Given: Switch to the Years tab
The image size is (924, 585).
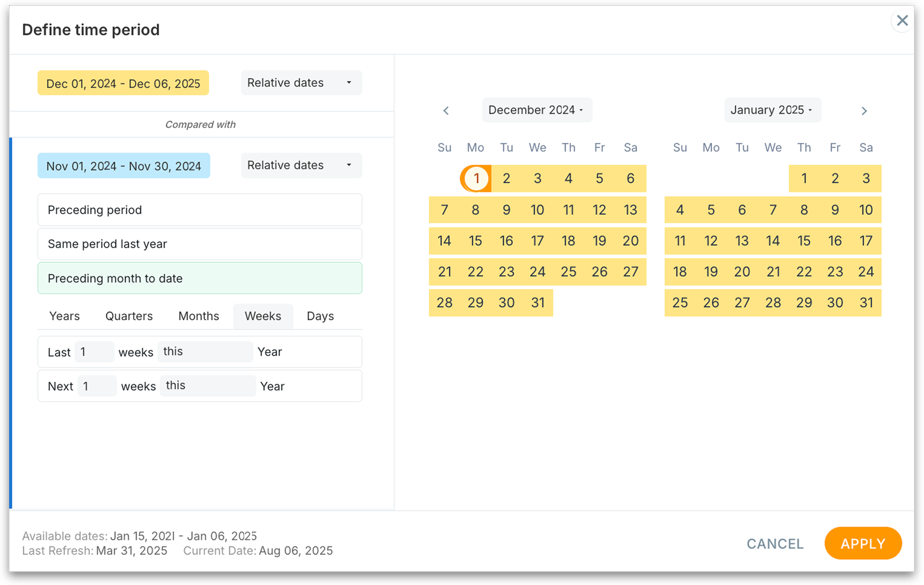Looking at the screenshot, I should click(x=65, y=316).
